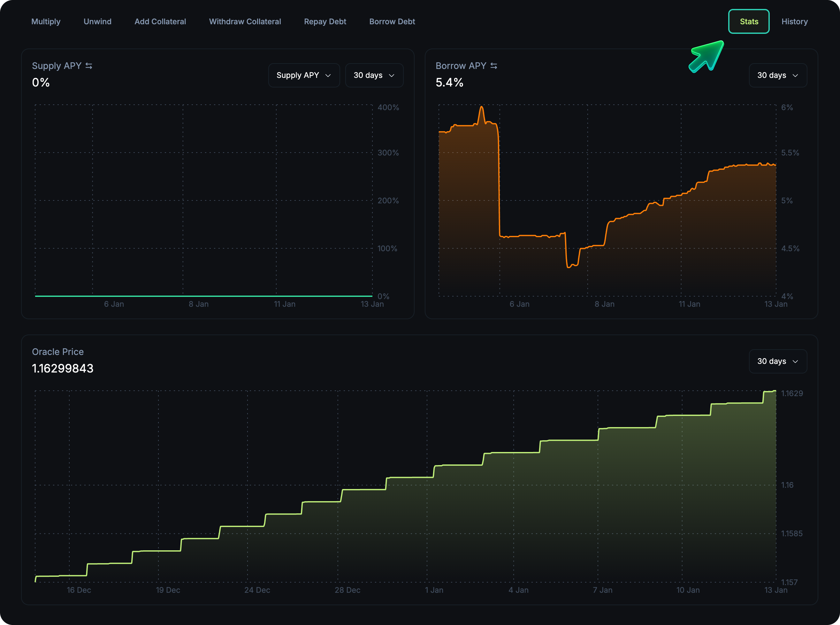Screen dimensions: 840x625
Task: Click swap icon next to Borrow APY
Action: click(x=494, y=66)
